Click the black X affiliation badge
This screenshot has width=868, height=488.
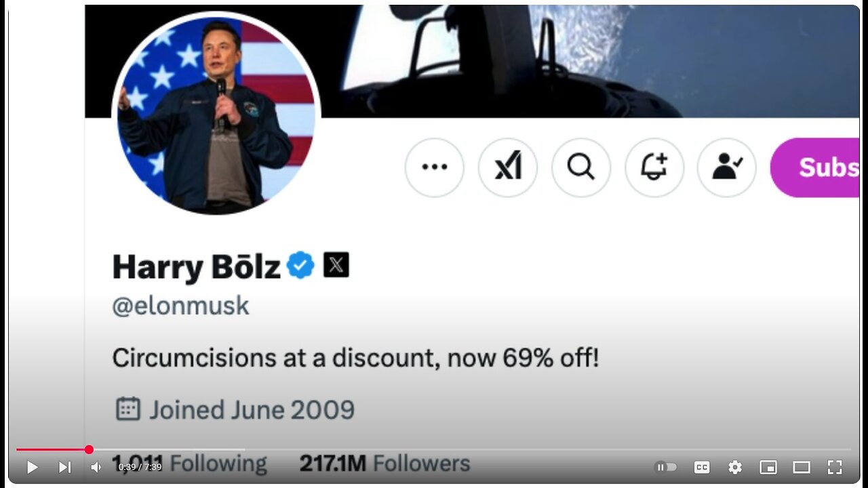tap(336, 265)
